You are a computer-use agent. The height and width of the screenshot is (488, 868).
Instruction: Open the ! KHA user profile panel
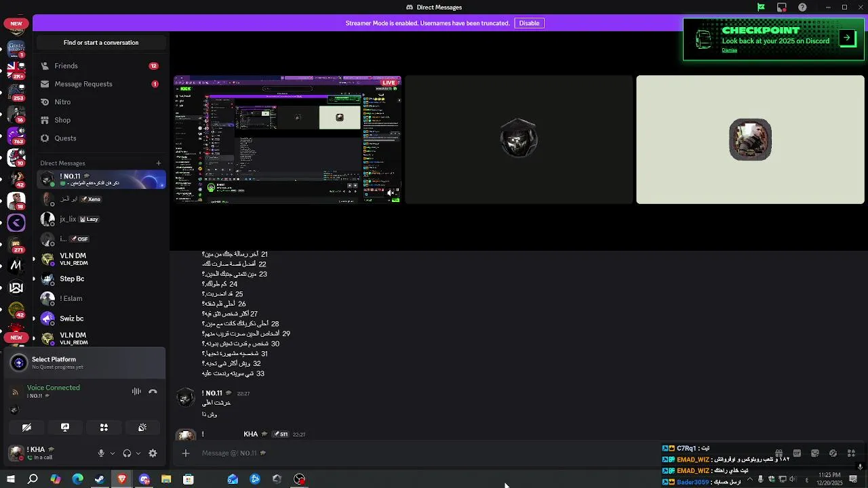pos(47,453)
